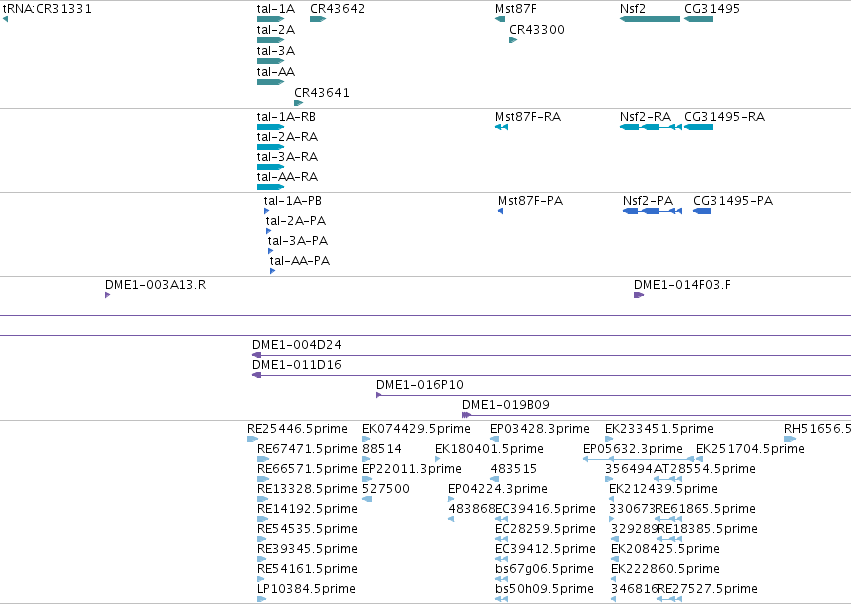Click the tal-AA-PA protein label
The height and width of the screenshot is (604, 851).
click(300, 261)
